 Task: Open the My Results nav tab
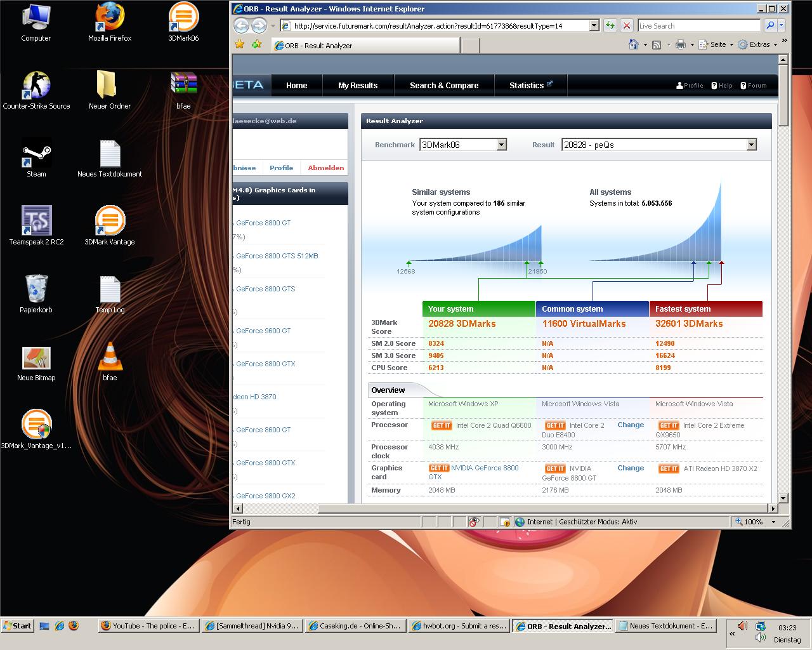pos(358,85)
